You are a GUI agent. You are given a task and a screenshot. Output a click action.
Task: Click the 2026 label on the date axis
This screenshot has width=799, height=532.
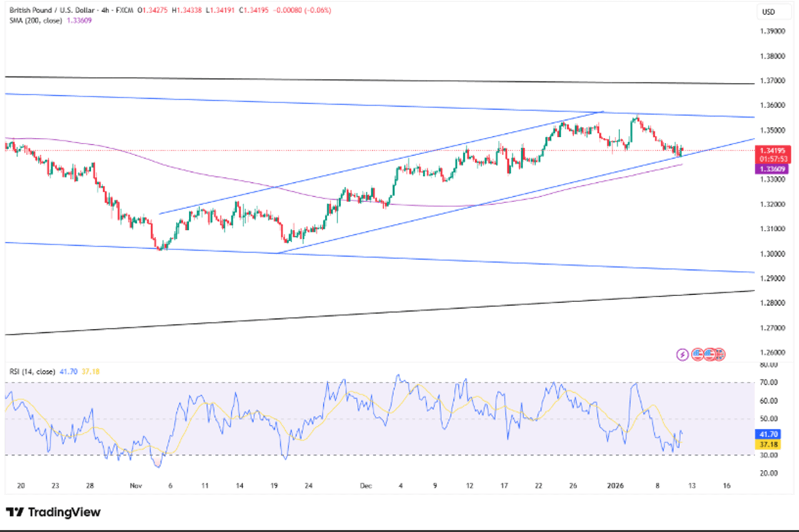pyautogui.click(x=615, y=486)
